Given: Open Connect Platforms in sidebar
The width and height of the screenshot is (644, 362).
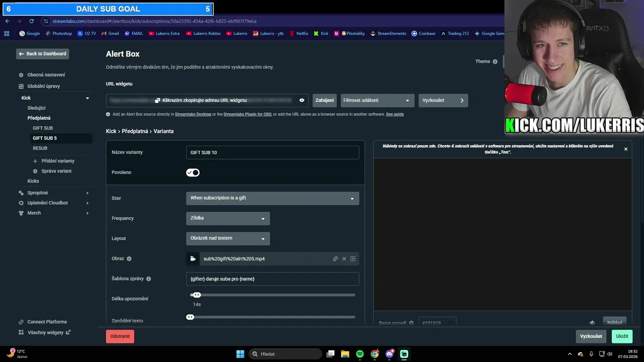Looking at the screenshot, I should (47, 322).
